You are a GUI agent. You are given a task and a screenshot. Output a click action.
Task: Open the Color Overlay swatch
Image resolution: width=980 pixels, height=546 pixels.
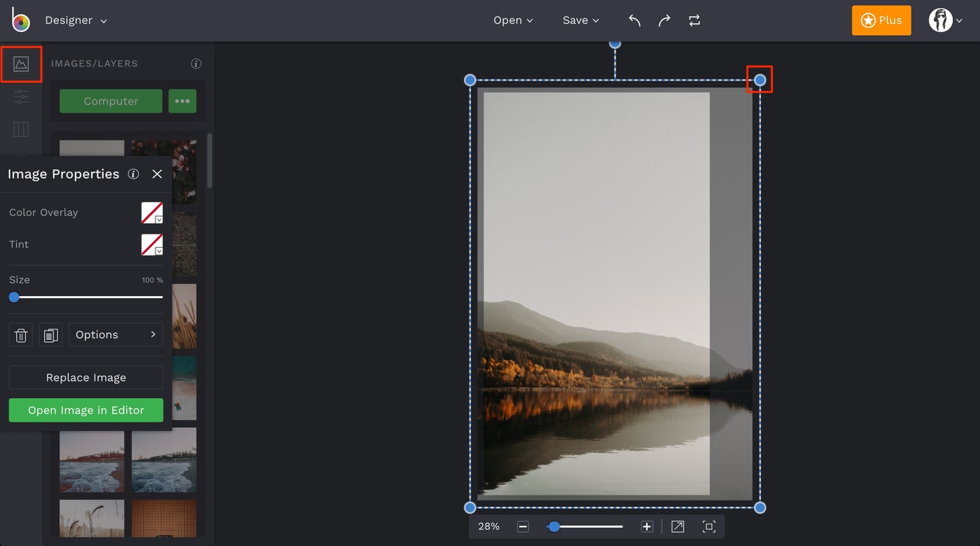[x=152, y=212]
